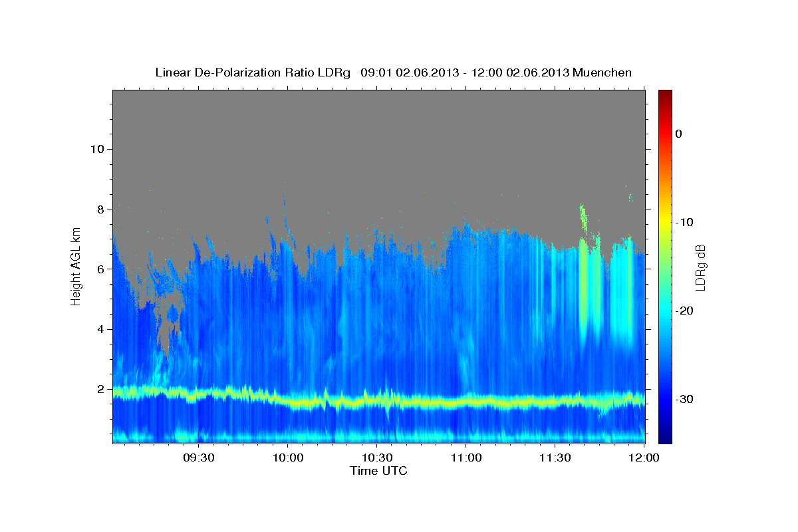Screen dimensions: 798x532
Task: Pick the dark red top of the colorbar
Action: point(665,94)
